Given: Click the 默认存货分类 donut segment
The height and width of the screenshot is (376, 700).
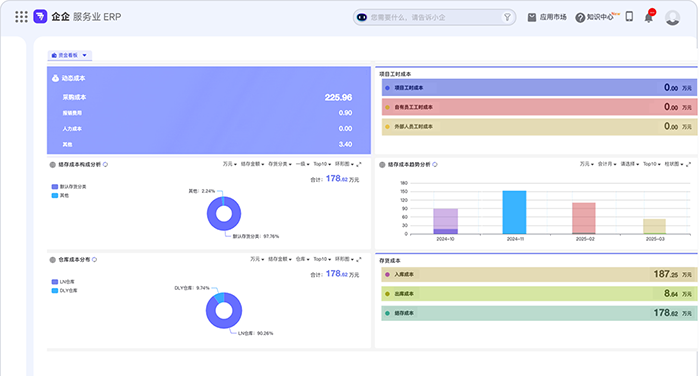Looking at the screenshot, I should tap(224, 226).
